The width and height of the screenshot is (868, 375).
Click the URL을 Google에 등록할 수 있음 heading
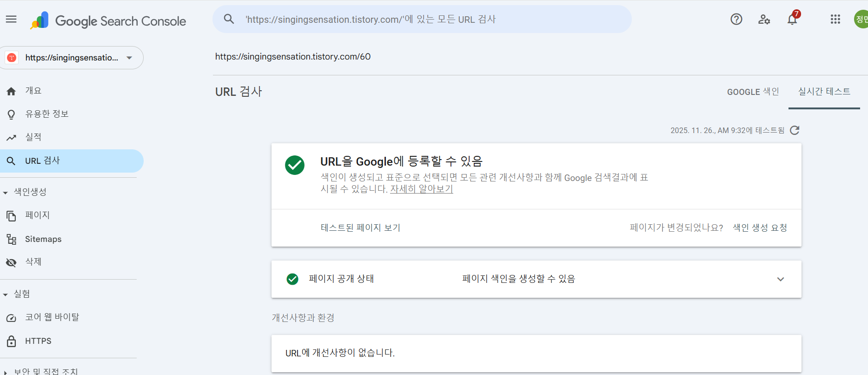tap(401, 161)
